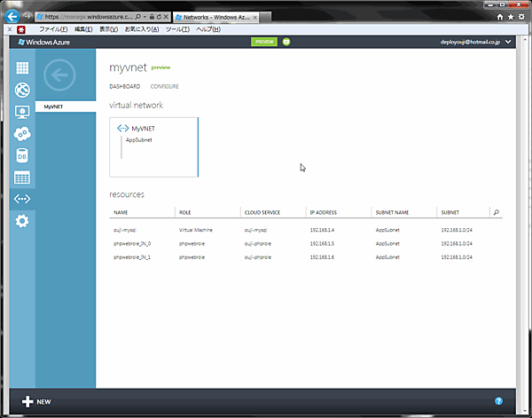Open Cloud Services gear-cloud icon in sidebar
The height and width of the screenshot is (418, 532).
pos(22,133)
